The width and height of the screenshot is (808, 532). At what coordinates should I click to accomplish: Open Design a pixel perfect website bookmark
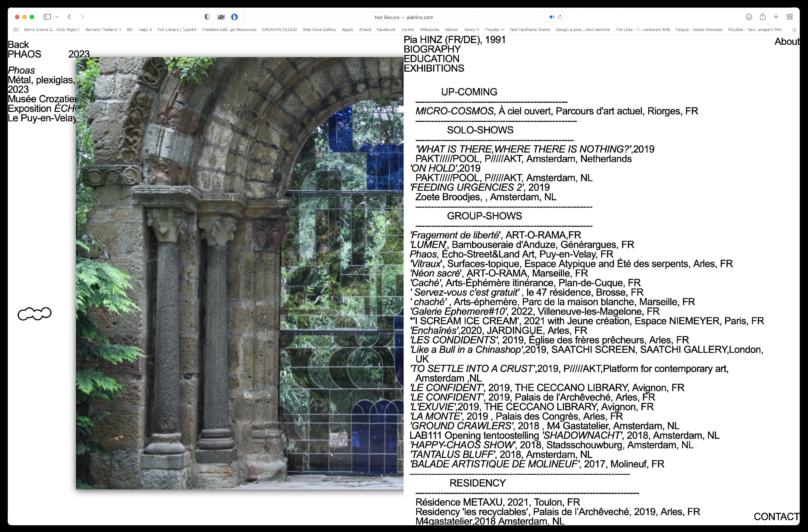[583, 30]
